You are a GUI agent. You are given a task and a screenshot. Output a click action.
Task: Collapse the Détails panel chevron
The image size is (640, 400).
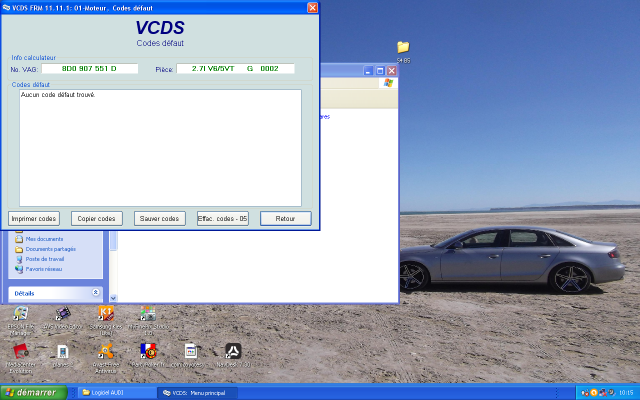coord(96,292)
